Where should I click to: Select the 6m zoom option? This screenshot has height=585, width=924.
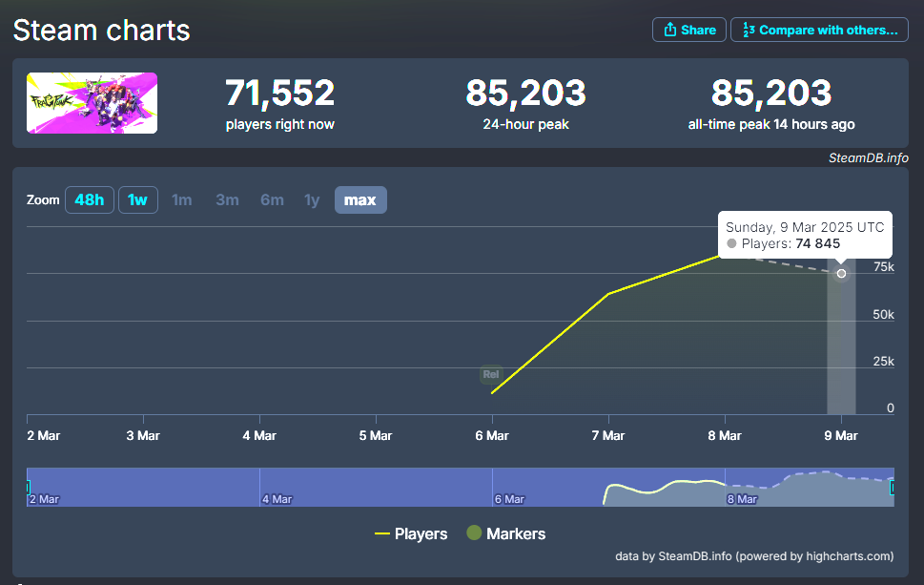pyautogui.click(x=272, y=199)
